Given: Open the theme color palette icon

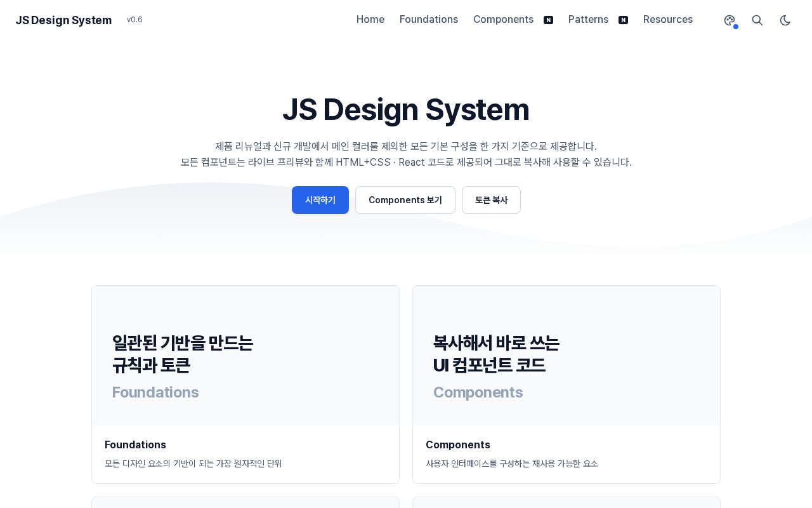Looking at the screenshot, I should point(730,20).
